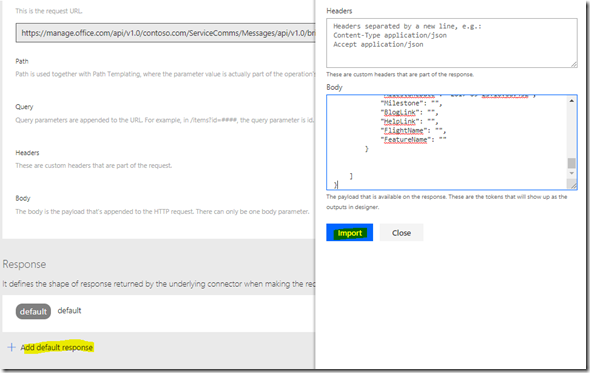Click the "FlightName" line in Body
590x373 pixels.
[x=413, y=131]
